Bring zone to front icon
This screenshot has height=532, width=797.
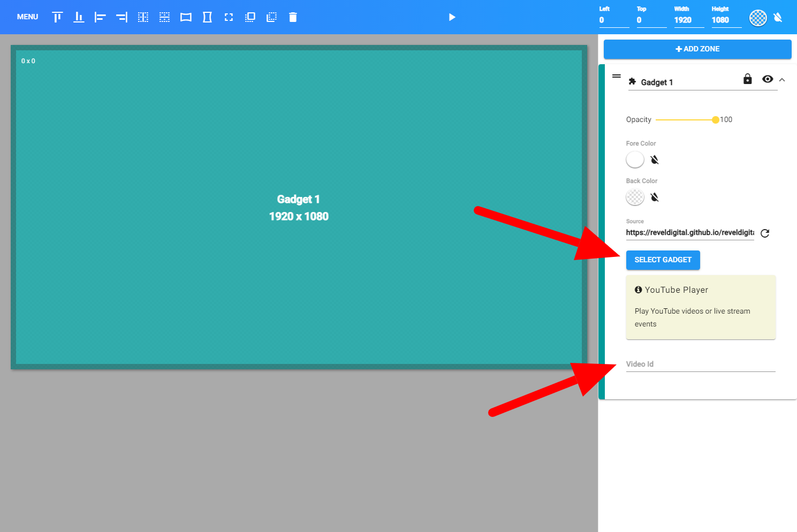(250, 17)
